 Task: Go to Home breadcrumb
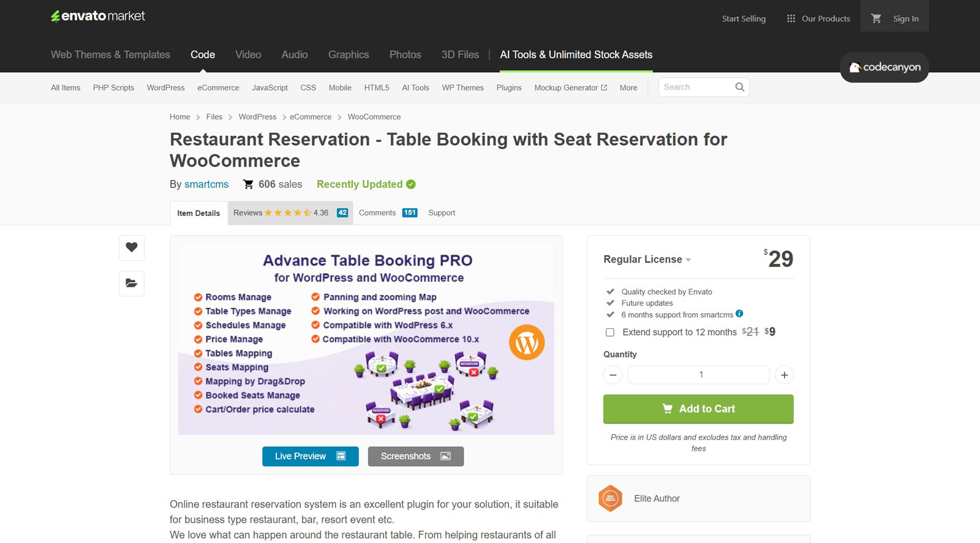tap(180, 117)
